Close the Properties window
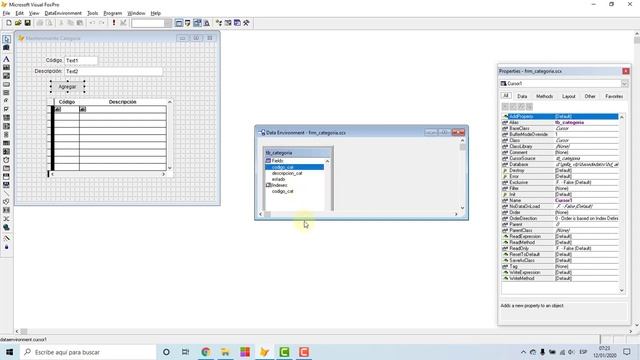 [x=625, y=71]
